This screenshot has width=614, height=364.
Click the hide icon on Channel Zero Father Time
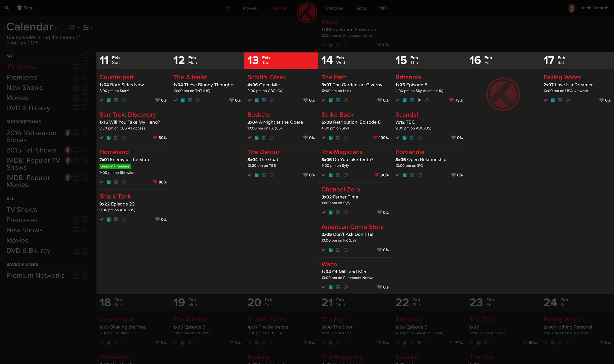(346, 213)
